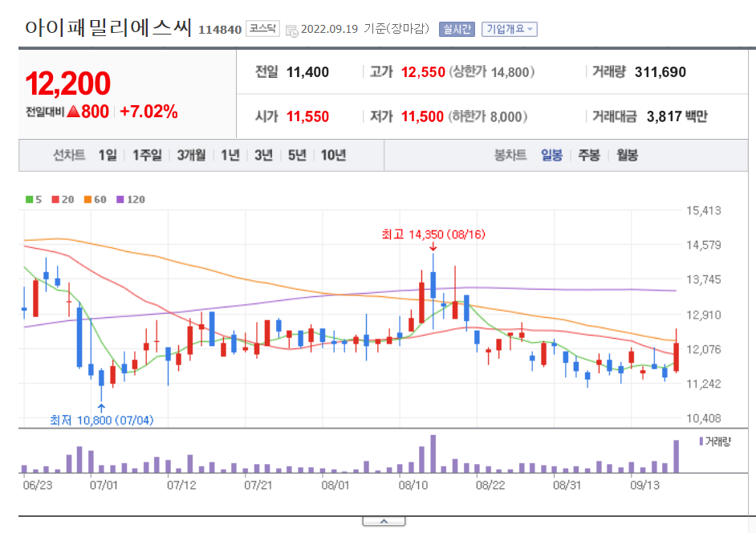Click the 거래량 value 311,690
Image resolution: width=756 pixels, height=533 pixels.
[660, 72]
